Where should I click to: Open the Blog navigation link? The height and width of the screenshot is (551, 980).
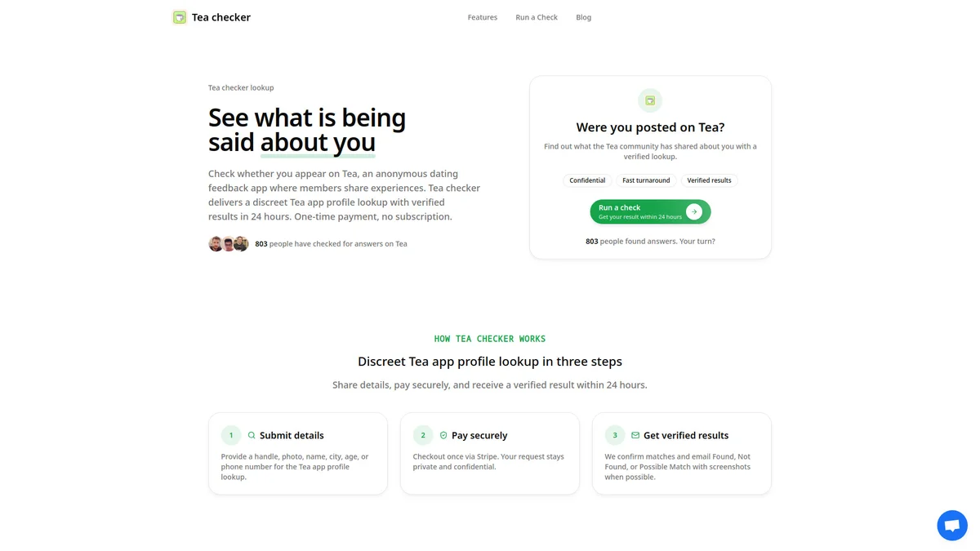tap(583, 17)
